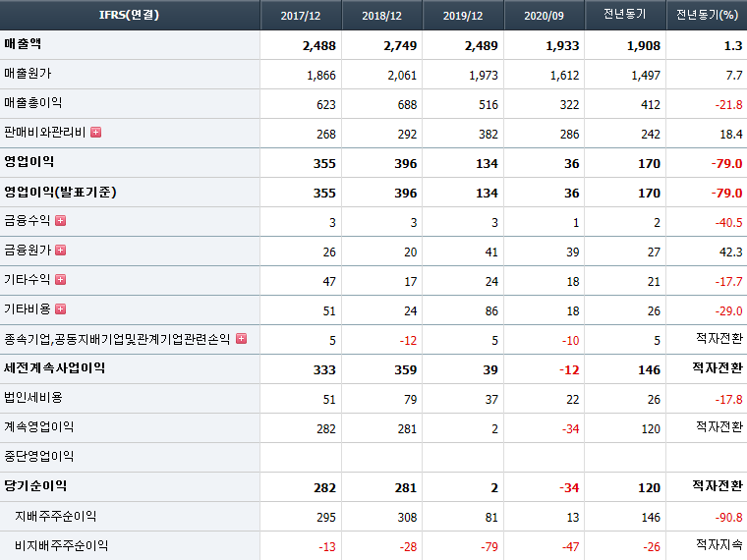
Task: Click the 2019/12 column header
Action: 463,16
